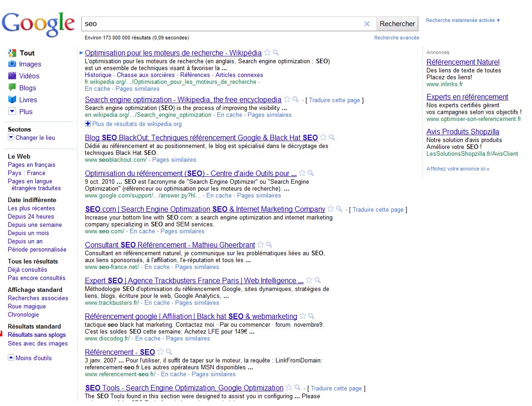Star the Référencement - SEO result

(161, 352)
